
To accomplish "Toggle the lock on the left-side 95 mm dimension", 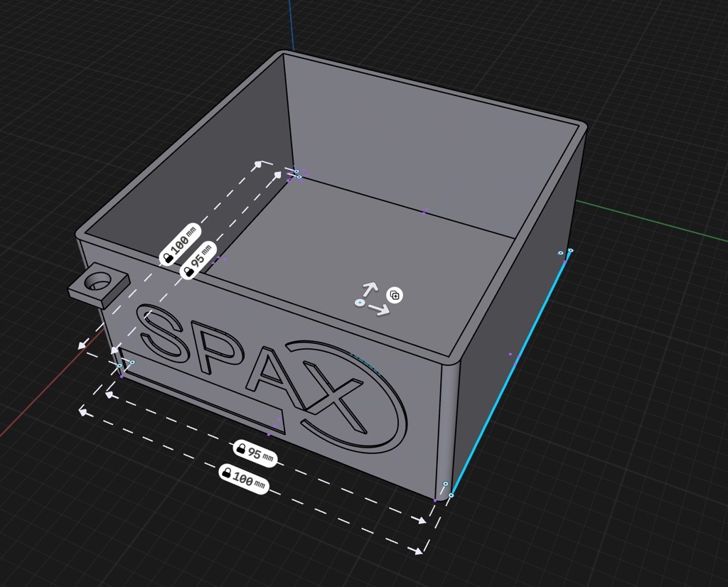I will [x=189, y=271].
